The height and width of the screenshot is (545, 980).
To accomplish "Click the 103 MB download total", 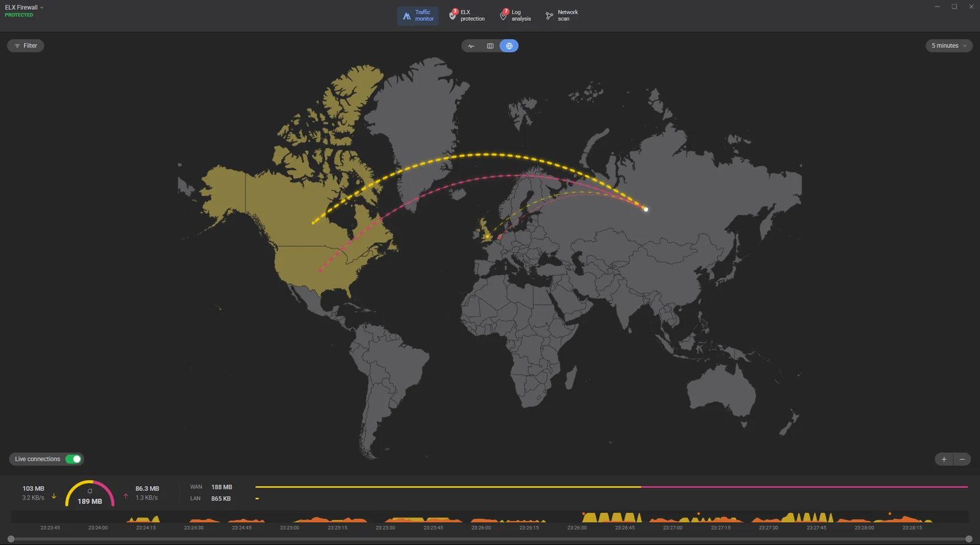I will point(34,489).
